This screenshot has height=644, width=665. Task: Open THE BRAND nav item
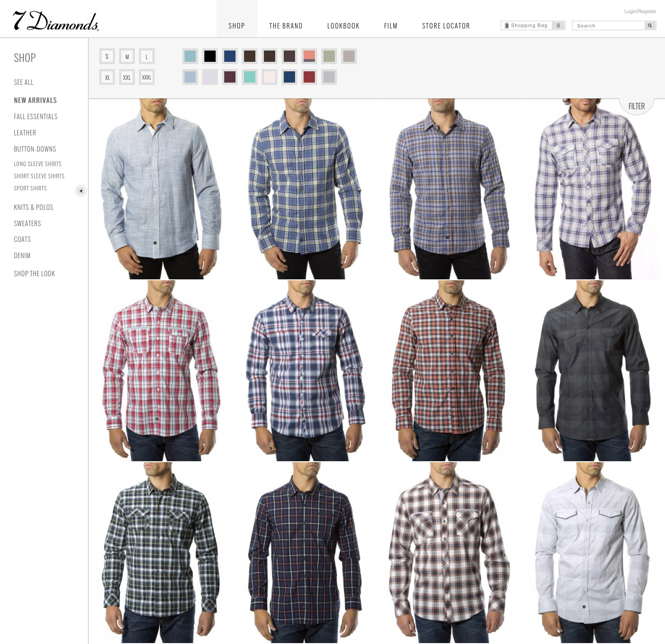click(x=286, y=26)
